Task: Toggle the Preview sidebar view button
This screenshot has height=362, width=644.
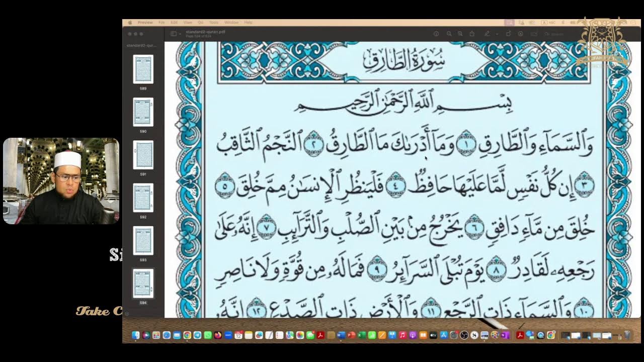Action: (174, 34)
